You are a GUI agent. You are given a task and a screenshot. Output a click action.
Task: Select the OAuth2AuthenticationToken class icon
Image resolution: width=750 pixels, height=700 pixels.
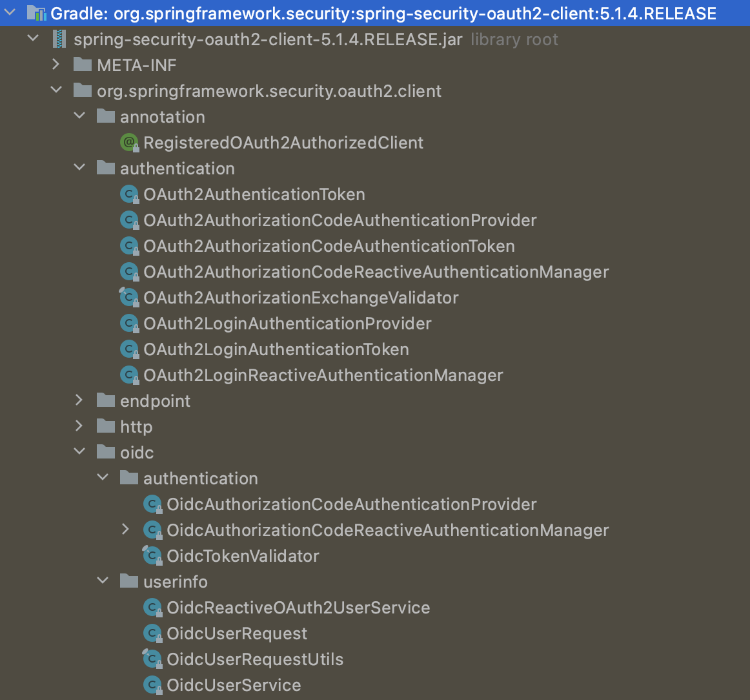point(129,194)
